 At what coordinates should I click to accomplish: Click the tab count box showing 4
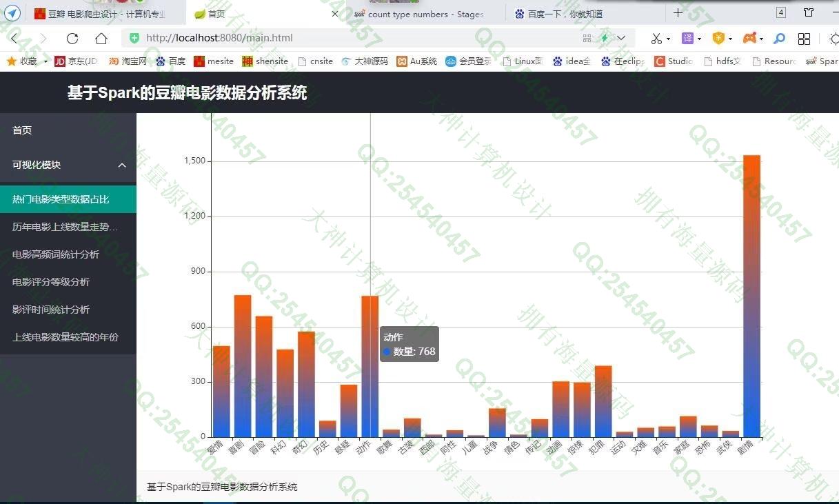pyautogui.click(x=781, y=12)
